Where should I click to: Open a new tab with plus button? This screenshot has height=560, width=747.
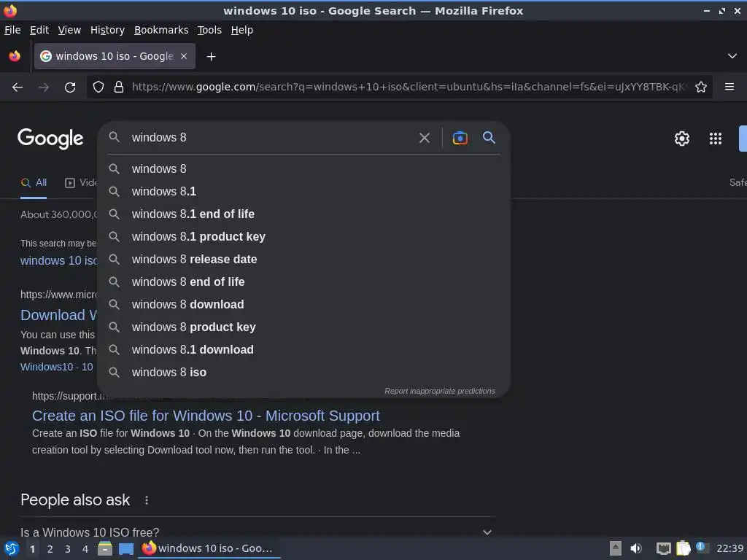tap(211, 57)
